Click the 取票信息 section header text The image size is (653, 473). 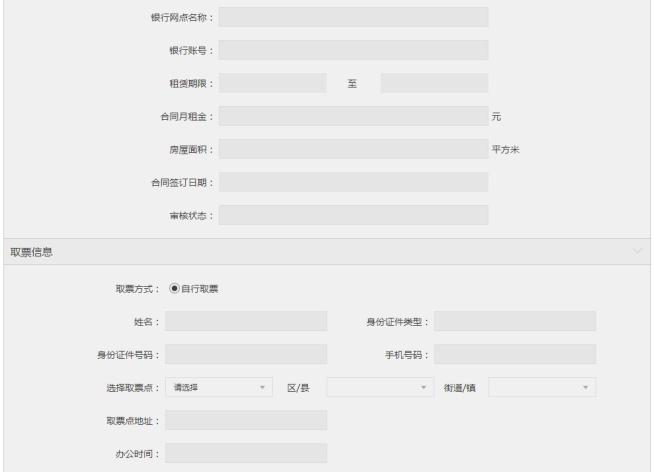[x=31, y=252]
